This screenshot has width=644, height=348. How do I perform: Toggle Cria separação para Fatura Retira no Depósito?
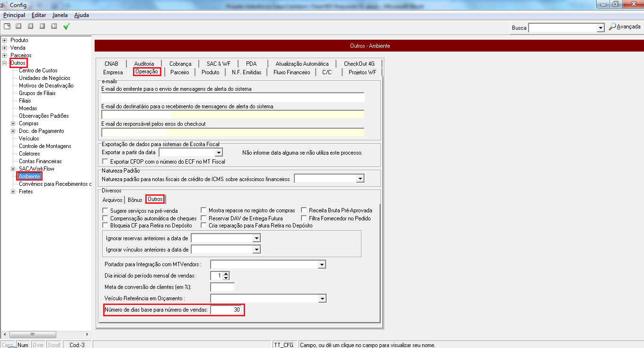click(203, 226)
